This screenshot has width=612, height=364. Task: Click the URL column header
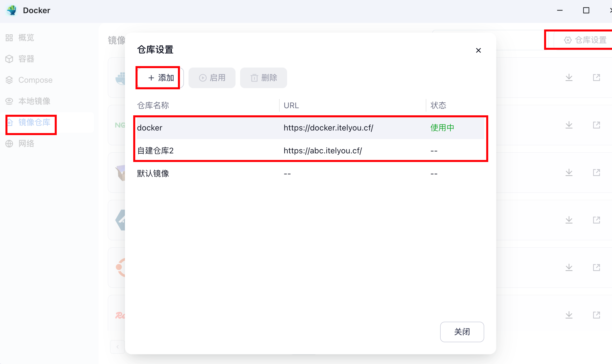pyautogui.click(x=291, y=105)
